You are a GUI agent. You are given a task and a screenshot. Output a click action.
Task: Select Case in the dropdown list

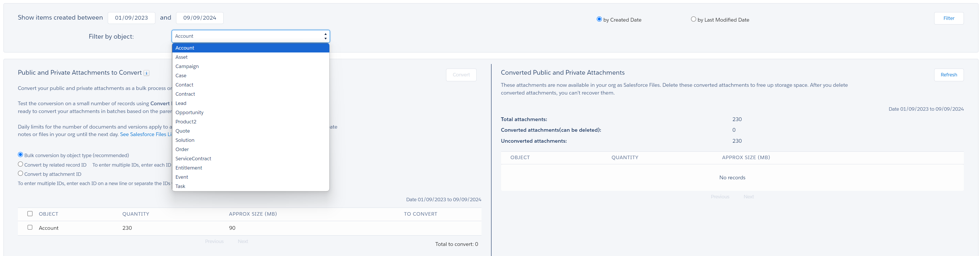coord(251,75)
